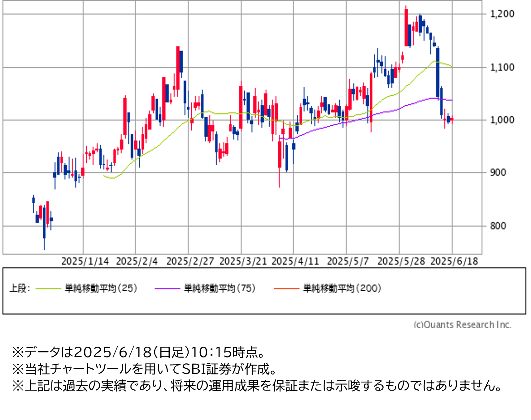The height and width of the screenshot is (420, 531).
Task: Click the 2025/2/4 date label
Action: [137, 262]
